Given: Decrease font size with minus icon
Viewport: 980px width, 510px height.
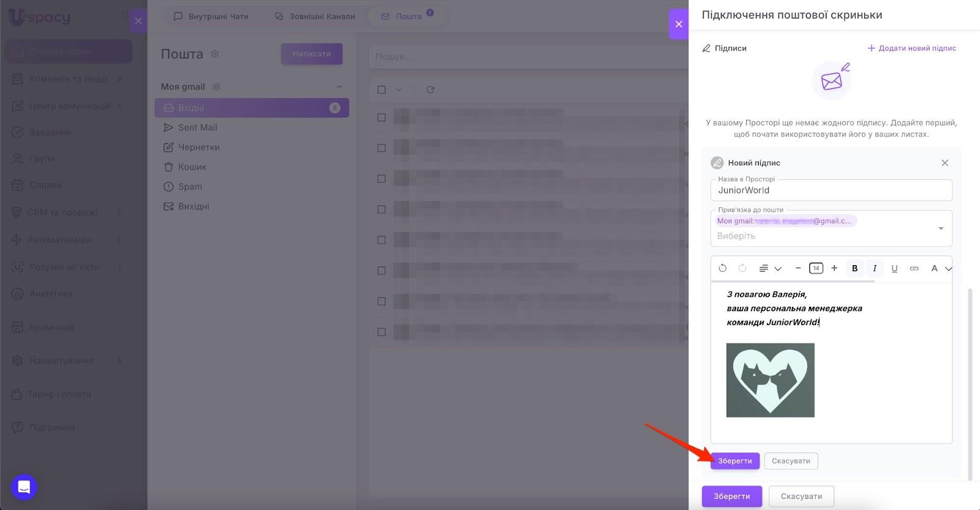Looking at the screenshot, I should (x=797, y=268).
